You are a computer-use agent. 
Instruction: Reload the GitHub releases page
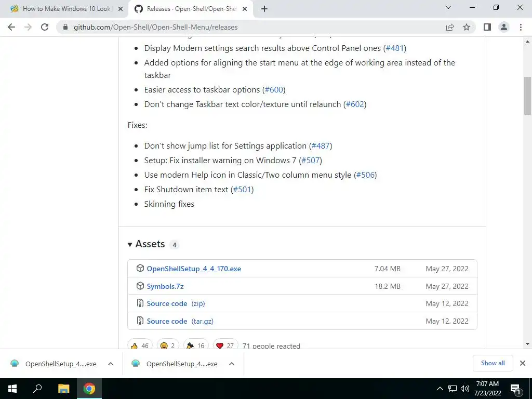point(45,27)
